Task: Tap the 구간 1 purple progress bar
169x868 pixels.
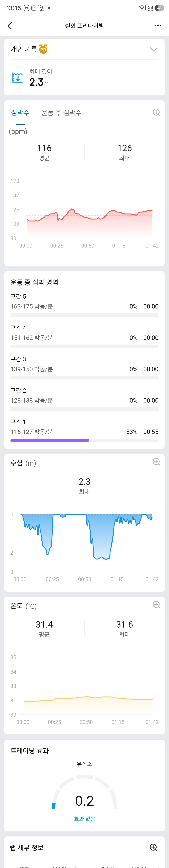Action: tap(49, 440)
